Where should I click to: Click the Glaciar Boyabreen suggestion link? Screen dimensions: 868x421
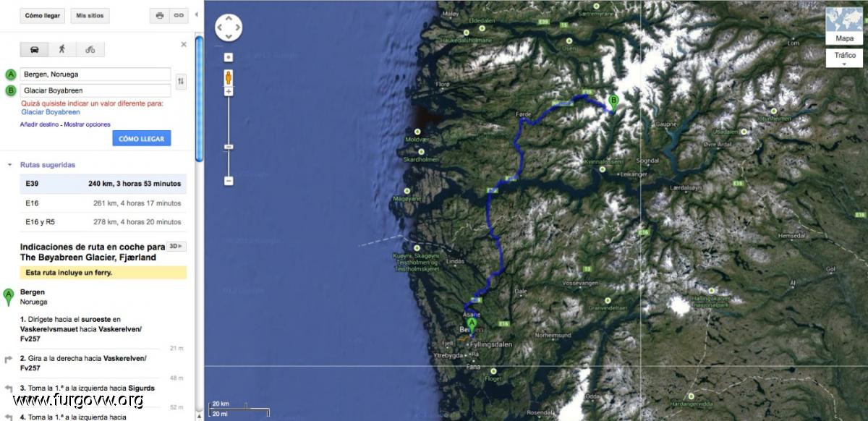tap(51, 112)
